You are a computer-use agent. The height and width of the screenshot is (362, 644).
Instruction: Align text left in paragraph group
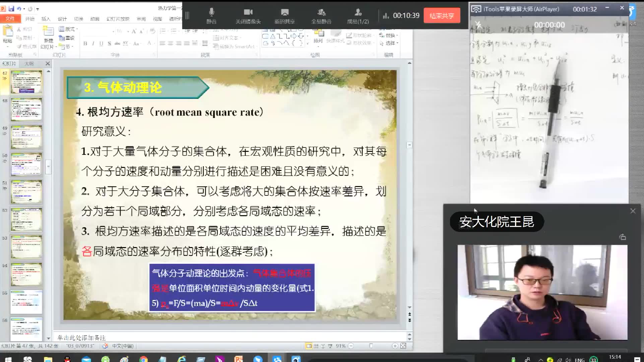click(x=162, y=43)
